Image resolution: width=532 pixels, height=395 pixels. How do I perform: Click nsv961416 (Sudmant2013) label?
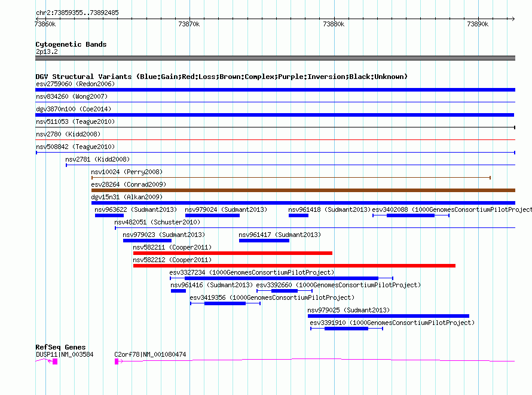[212, 285]
